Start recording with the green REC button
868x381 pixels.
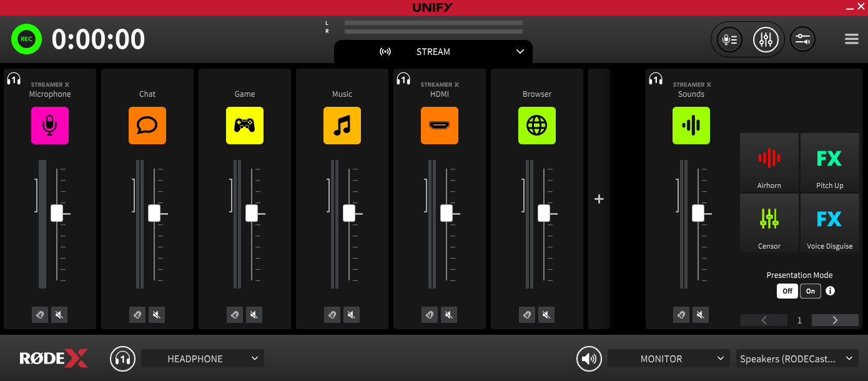pyautogui.click(x=26, y=39)
